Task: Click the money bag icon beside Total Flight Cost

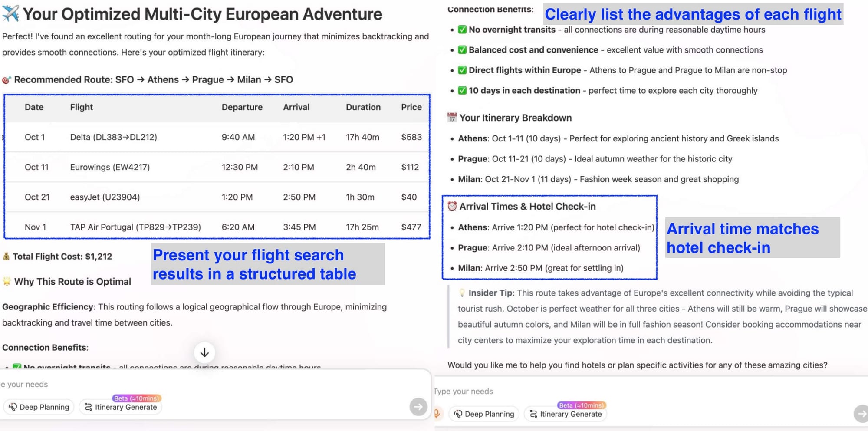Action: pyautogui.click(x=6, y=257)
